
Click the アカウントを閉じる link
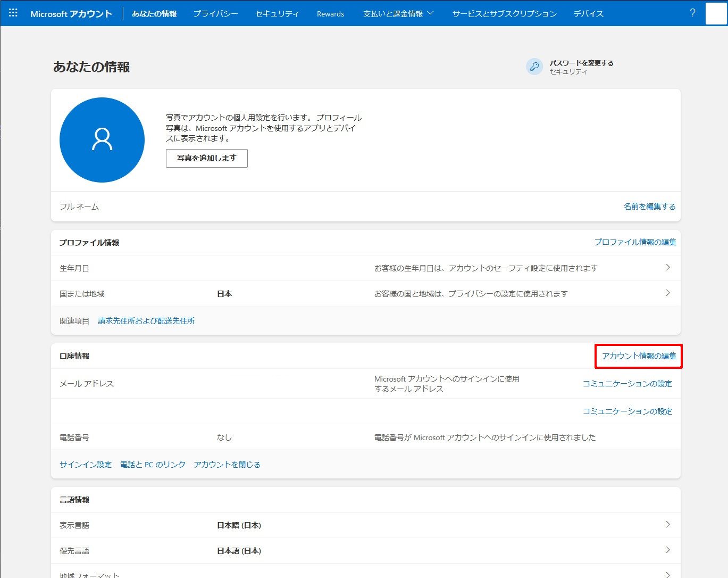227,465
